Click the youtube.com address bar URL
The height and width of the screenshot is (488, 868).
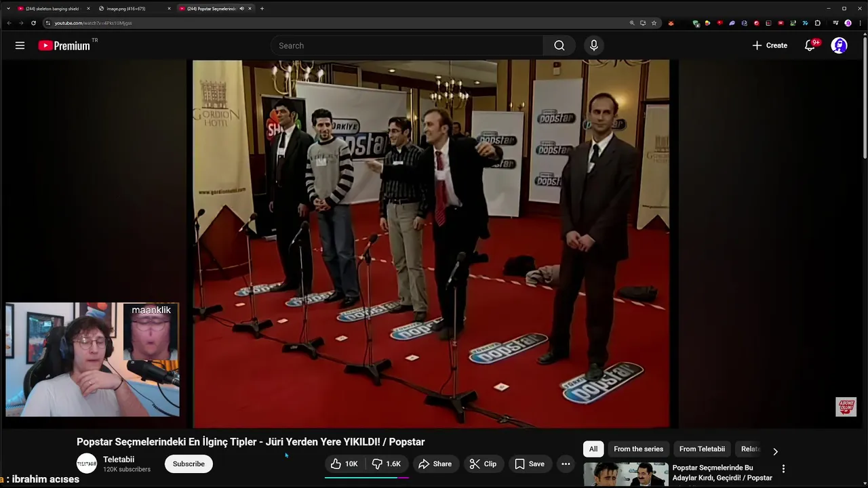93,23
